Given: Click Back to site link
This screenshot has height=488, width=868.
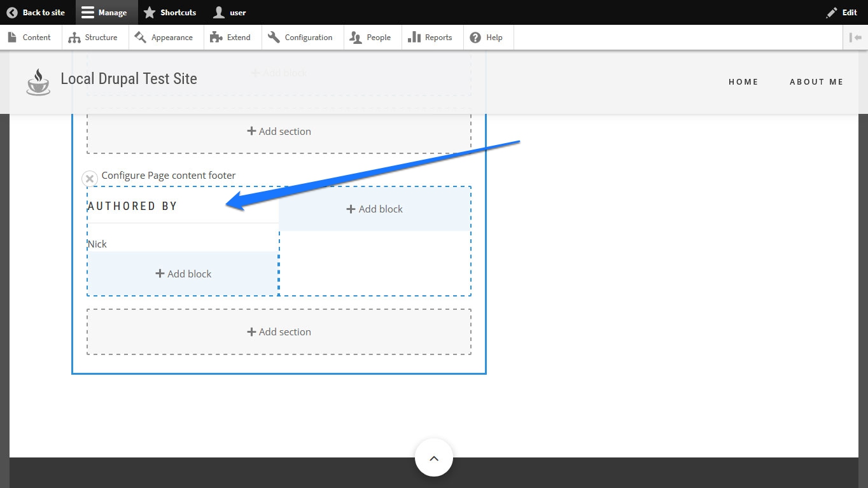Looking at the screenshot, I should click(36, 12).
